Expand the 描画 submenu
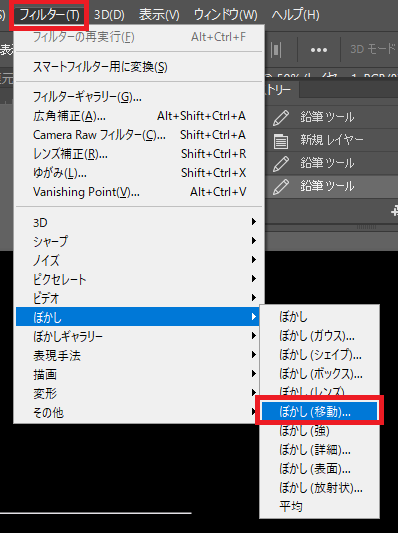This screenshot has width=398, height=533. (137, 375)
